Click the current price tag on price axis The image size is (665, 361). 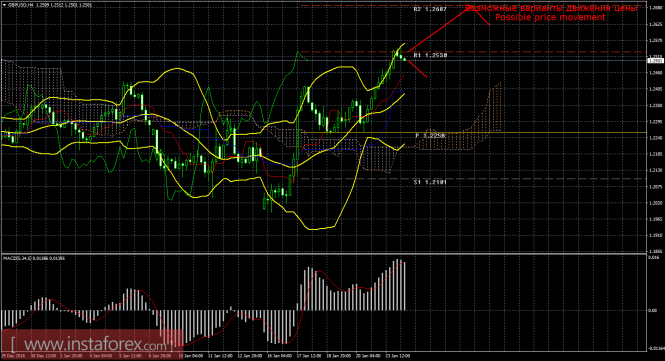click(656, 61)
